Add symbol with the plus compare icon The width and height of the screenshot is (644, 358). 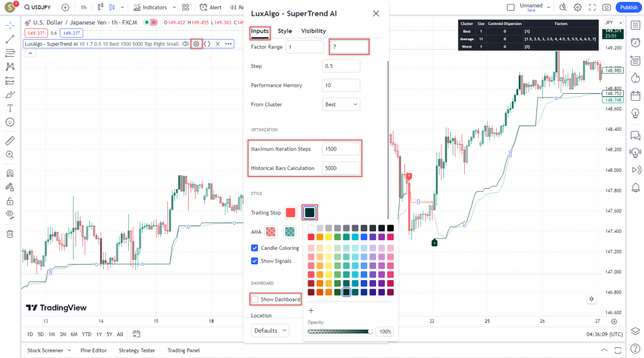tap(65, 8)
